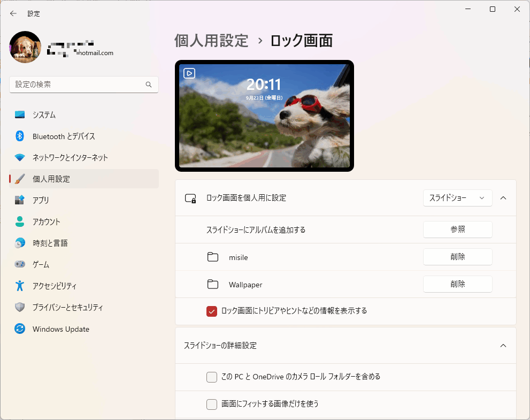Viewport: 530px width, 420px height.
Task: Click the アカウント person icon
Action: 20,222
